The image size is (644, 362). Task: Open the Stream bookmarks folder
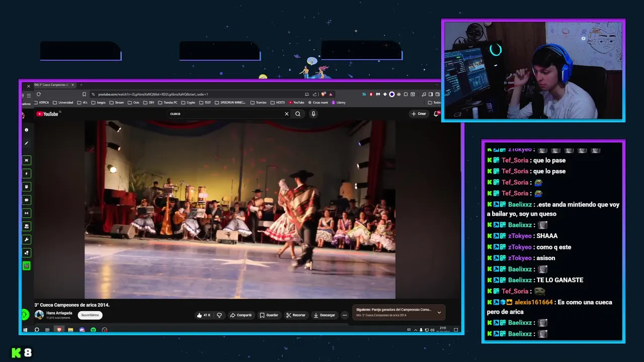[117, 103]
